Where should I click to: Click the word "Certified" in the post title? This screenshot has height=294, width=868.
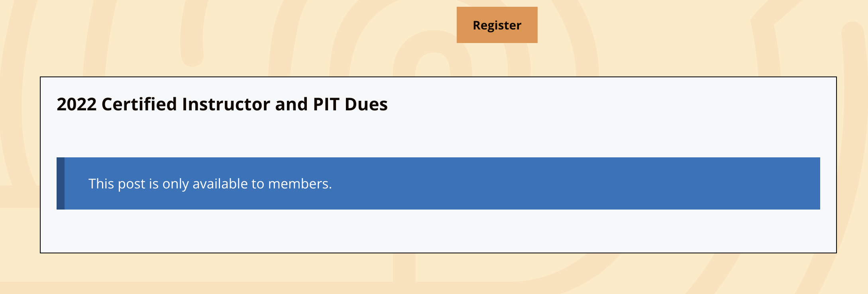[139, 104]
